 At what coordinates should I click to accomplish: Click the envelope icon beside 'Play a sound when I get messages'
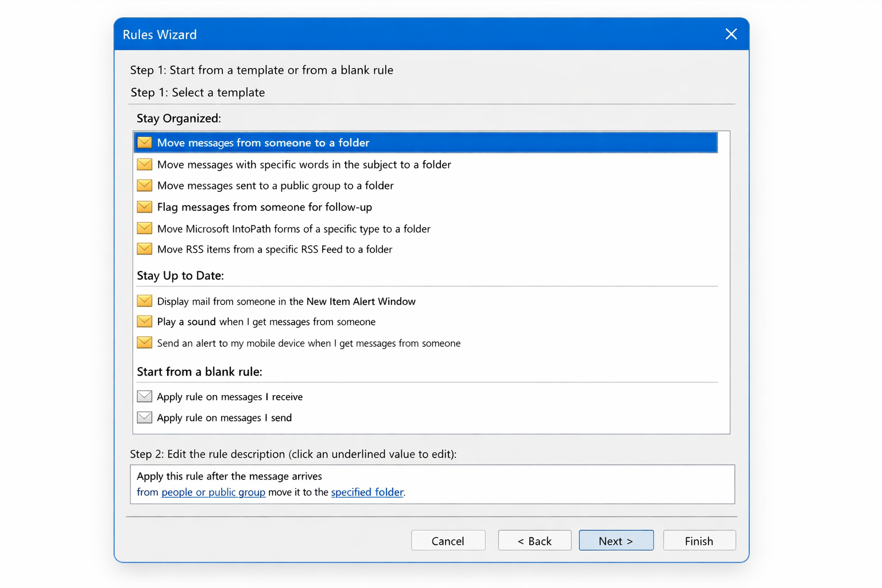[144, 321]
